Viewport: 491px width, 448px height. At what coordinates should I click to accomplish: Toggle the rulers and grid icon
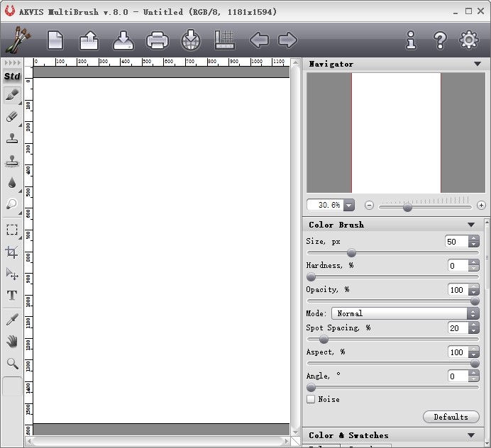(x=224, y=40)
